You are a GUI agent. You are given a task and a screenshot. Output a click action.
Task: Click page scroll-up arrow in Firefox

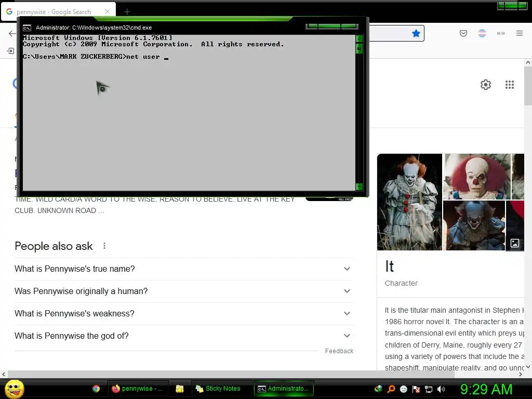coord(528,62)
